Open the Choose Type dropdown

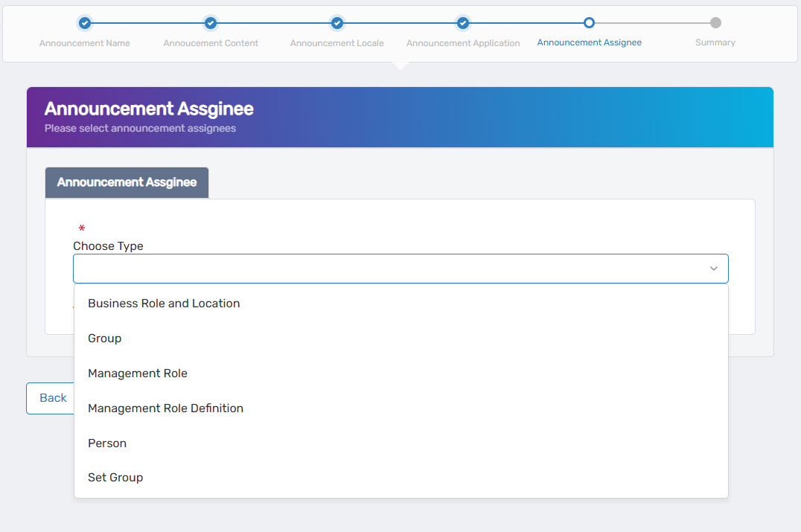[401, 269]
